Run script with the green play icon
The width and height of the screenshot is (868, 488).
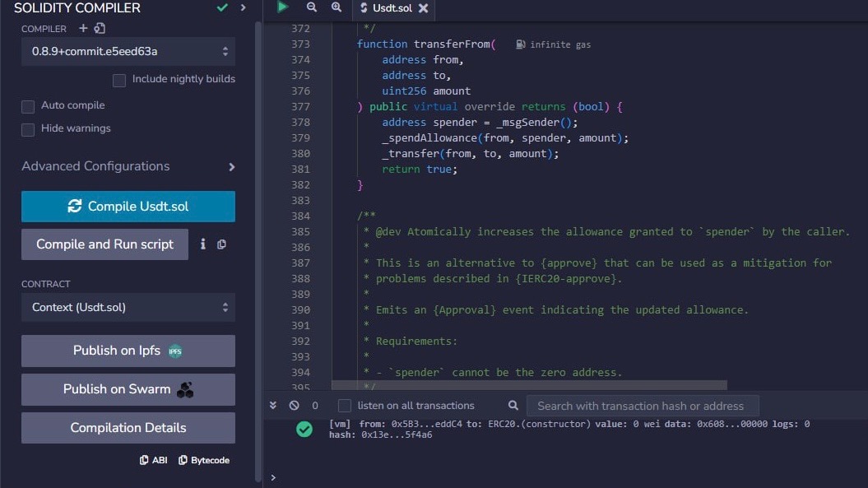pyautogui.click(x=282, y=7)
